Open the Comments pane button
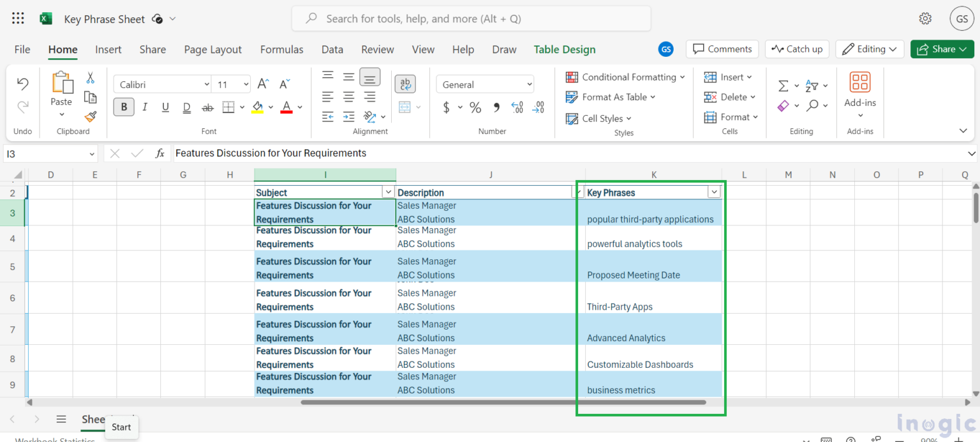 coord(722,49)
